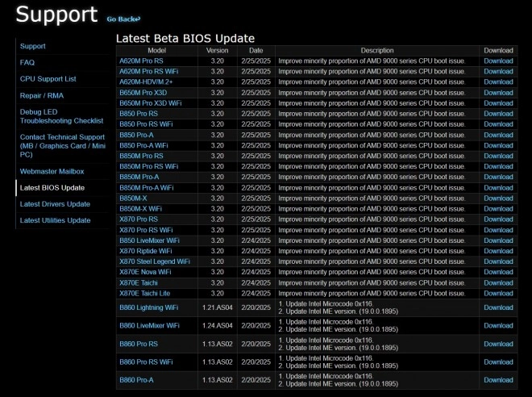Open the B650M Pro X3D WiFi link
Image resolution: width=532 pixels, height=397 pixels.
[150, 103]
